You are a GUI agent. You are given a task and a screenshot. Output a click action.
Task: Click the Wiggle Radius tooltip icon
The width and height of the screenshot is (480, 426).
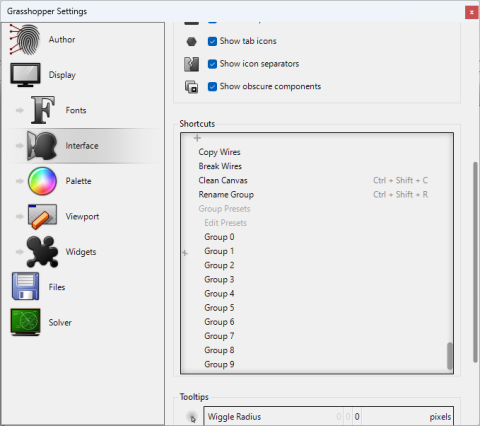pos(192,417)
